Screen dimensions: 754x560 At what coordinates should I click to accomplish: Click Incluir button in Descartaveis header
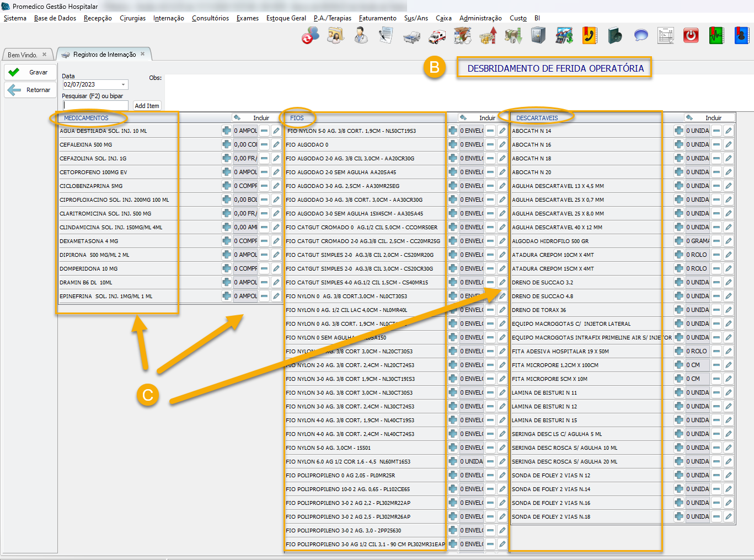710,118
